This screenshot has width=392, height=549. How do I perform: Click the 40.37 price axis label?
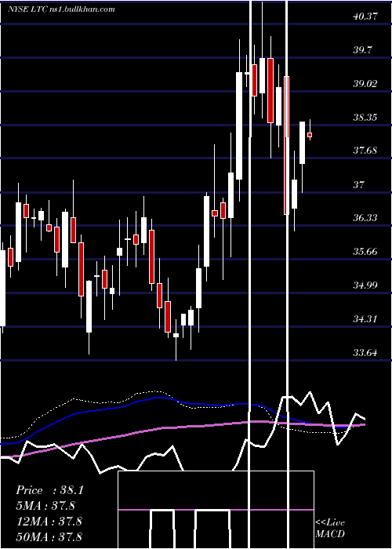point(365,16)
